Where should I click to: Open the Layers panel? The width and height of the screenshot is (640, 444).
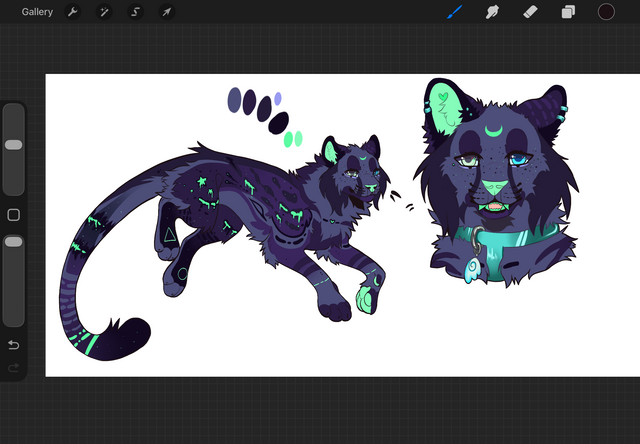click(x=568, y=12)
